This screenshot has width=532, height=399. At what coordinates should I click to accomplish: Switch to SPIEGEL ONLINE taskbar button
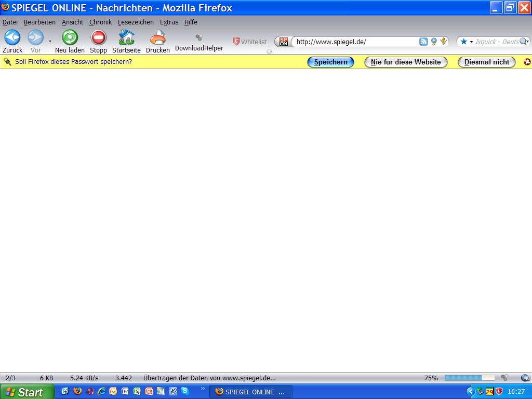click(251, 392)
